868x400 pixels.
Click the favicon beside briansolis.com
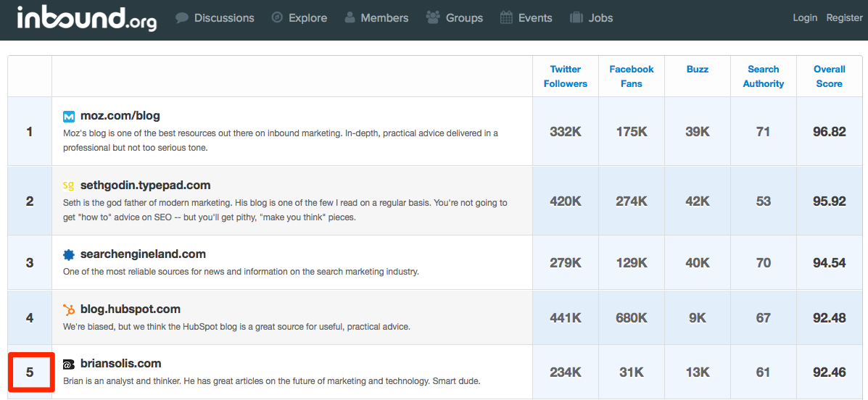tap(69, 364)
